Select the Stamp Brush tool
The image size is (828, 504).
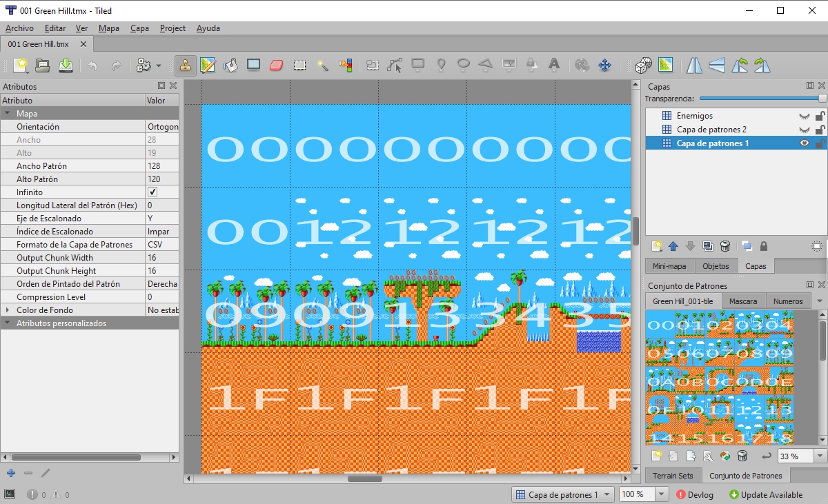click(x=185, y=65)
